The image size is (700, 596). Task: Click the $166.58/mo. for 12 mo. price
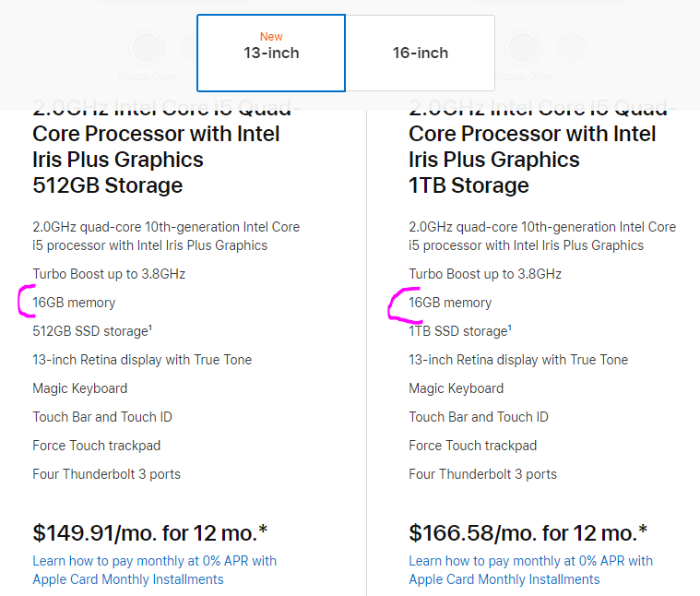(x=528, y=533)
